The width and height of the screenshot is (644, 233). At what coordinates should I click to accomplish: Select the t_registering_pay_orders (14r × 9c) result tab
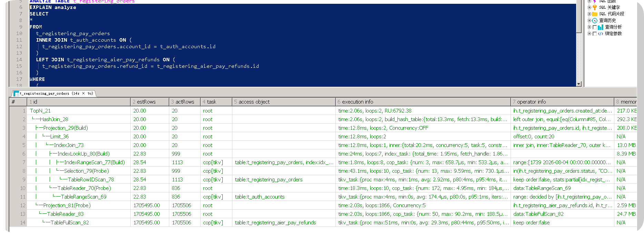pos(53,93)
